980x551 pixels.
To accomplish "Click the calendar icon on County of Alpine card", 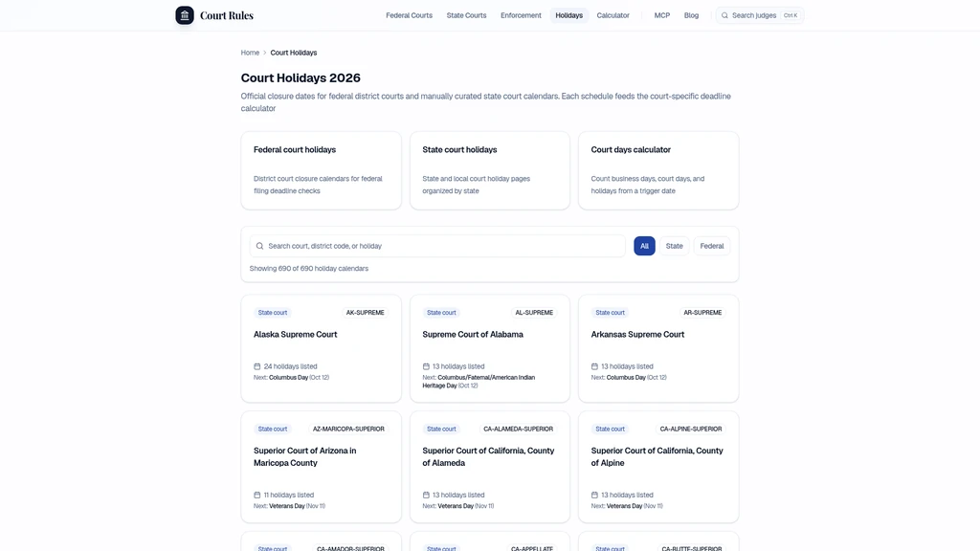I will click(x=594, y=495).
